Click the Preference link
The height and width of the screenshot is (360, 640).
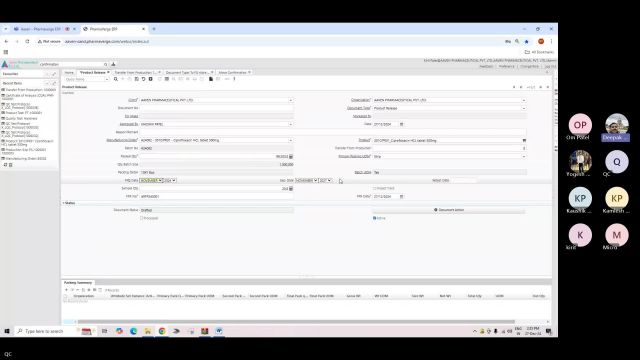[x=507, y=66]
